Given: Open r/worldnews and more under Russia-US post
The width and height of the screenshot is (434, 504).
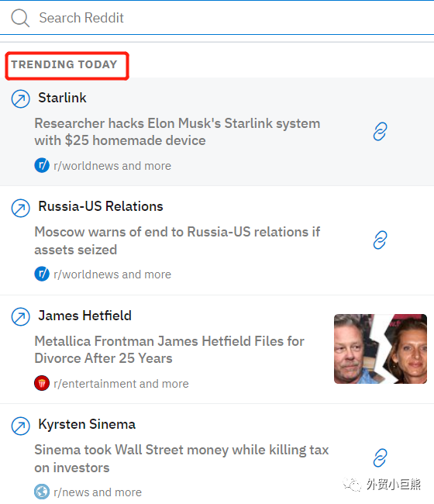Looking at the screenshot, I should pos(112,274).
